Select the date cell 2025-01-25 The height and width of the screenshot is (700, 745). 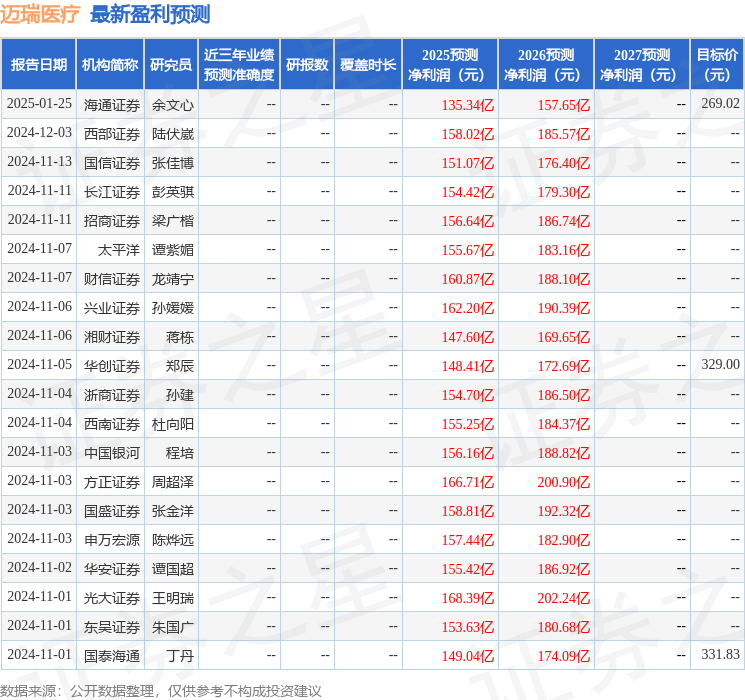coord(39,104)
